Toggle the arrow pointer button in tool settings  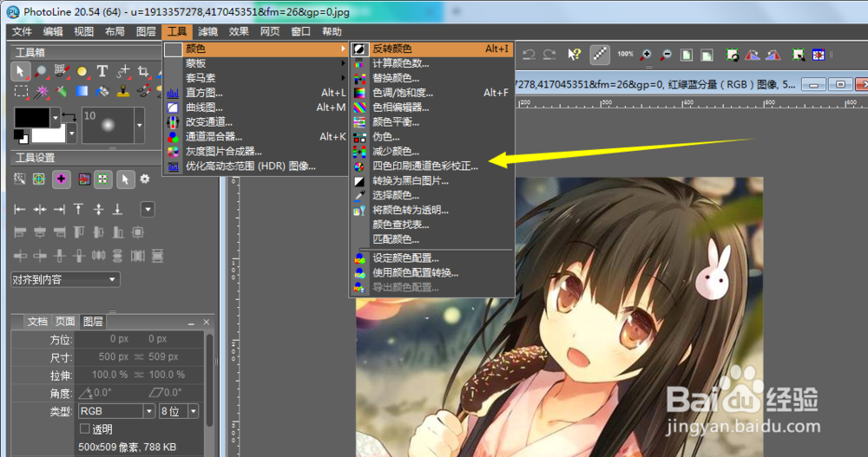point(125,179)
